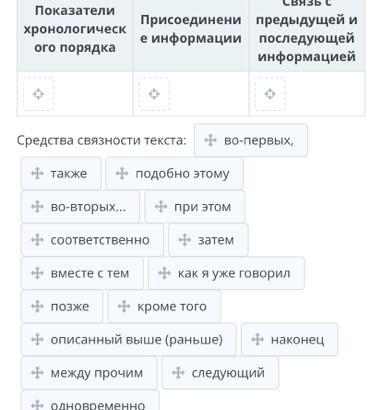Click drop target under 'Присоединение информации' column
This screenshot has height=410, width=382.
[x=154, y=94]
